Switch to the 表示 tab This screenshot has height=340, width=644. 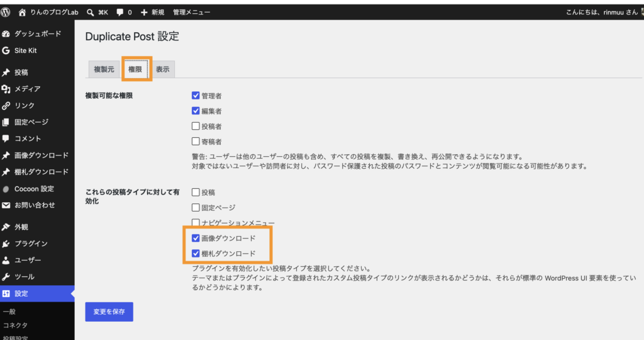click(163, 69)
